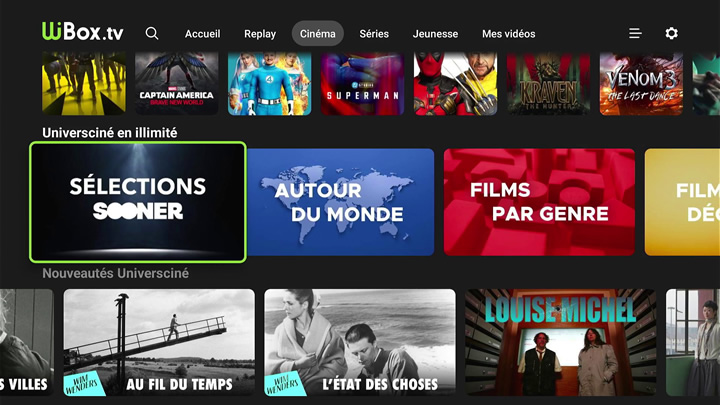Select the Louise-Michel film thumbnail

[561, 342]
